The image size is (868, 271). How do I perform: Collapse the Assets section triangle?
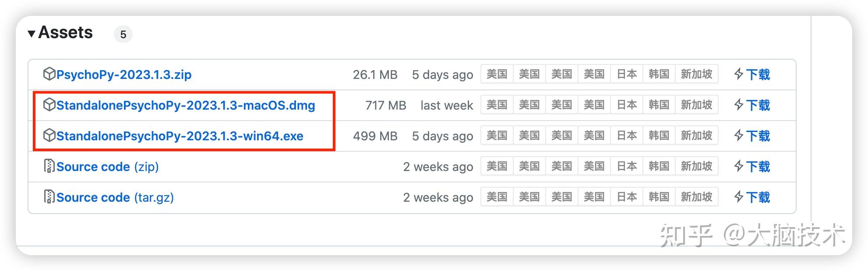(x=31, y=34)
